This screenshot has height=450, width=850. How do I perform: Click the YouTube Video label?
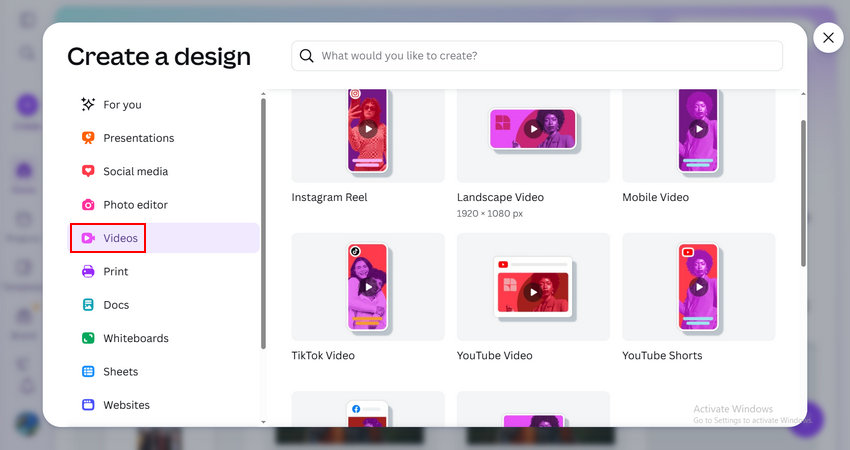click(494, 356)
